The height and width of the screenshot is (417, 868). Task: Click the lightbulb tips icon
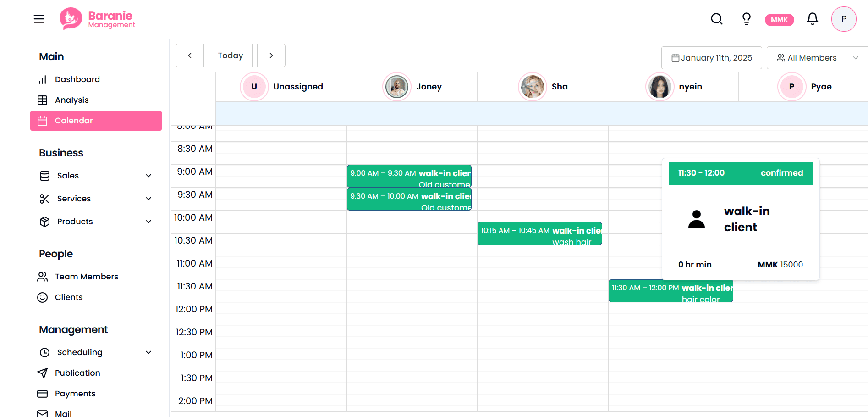click(x=746, y=19)
